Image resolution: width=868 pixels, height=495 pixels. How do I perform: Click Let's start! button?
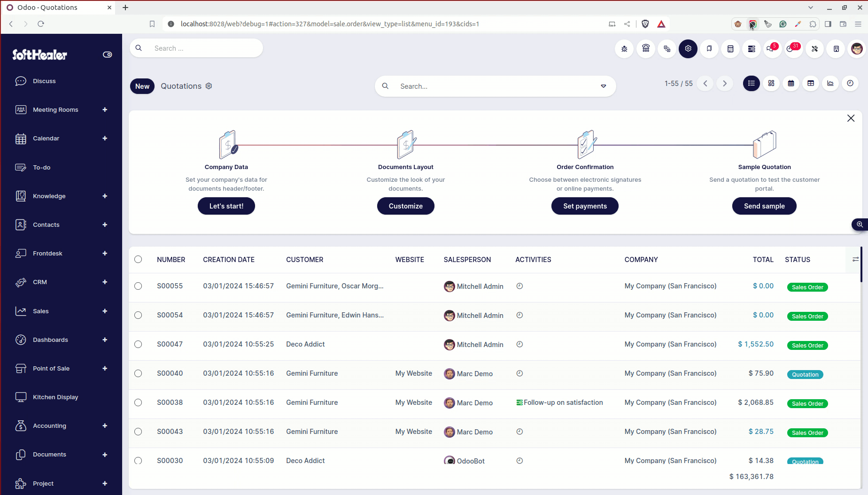tap(226, 206)
